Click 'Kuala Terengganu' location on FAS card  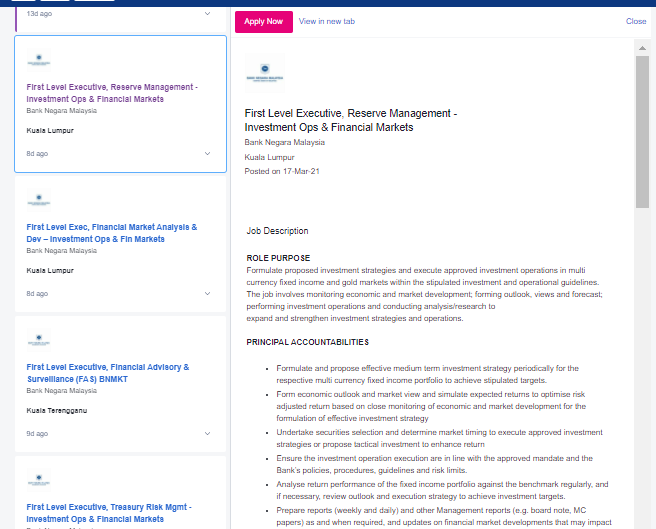point(57,411)
